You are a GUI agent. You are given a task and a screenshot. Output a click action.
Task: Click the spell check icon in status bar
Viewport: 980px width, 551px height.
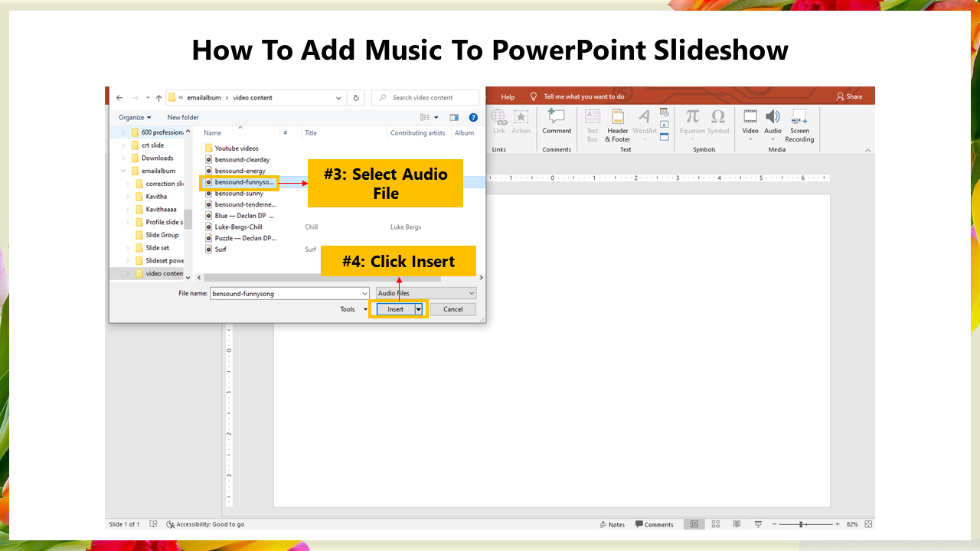[x=154, y=524]
